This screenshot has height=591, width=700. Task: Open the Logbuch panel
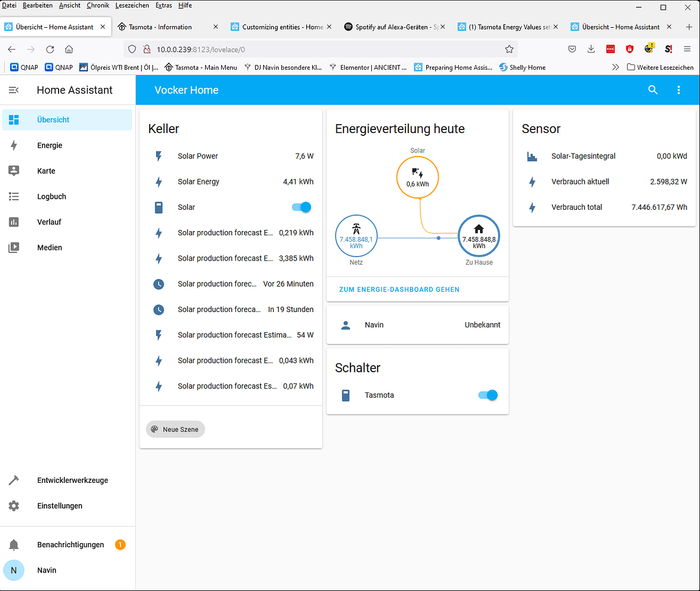67,196
